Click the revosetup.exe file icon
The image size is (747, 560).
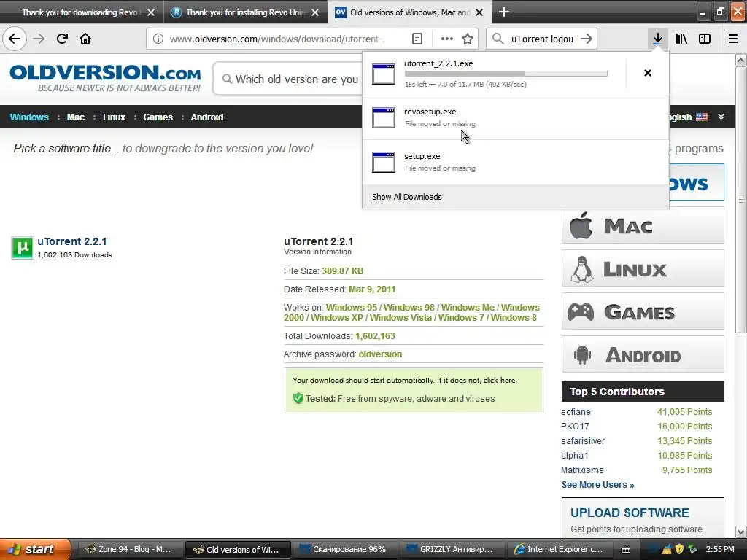(x=384, y=117)
